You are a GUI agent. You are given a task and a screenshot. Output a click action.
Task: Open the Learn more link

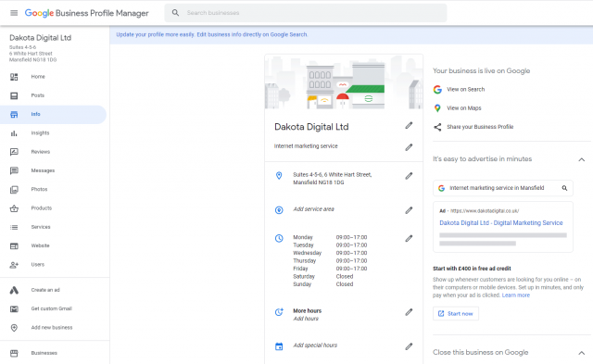coord(516,295)
